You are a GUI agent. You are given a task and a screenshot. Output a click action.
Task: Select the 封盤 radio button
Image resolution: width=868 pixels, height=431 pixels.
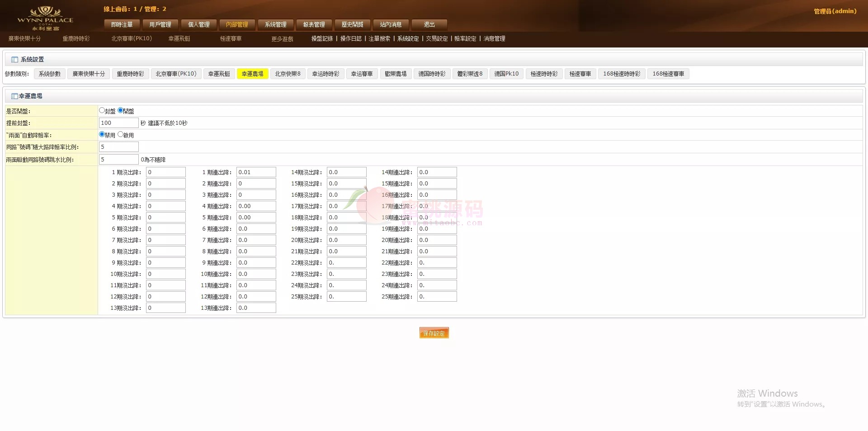102,110
